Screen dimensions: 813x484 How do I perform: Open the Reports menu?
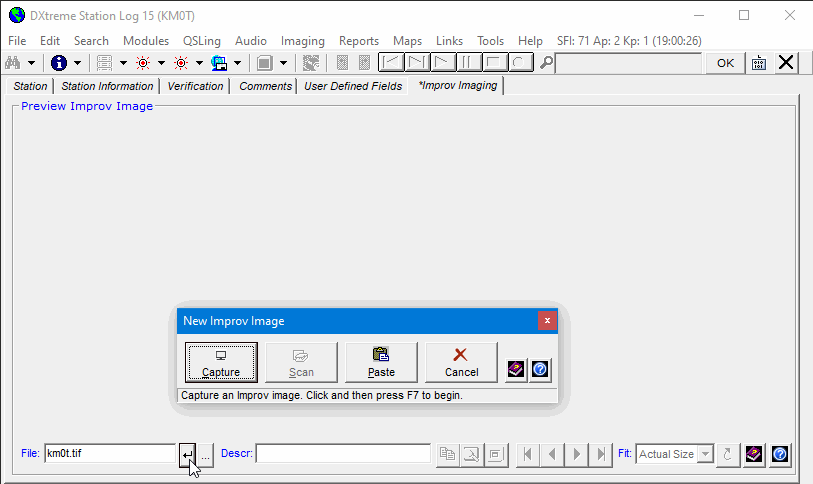point(359,41)
